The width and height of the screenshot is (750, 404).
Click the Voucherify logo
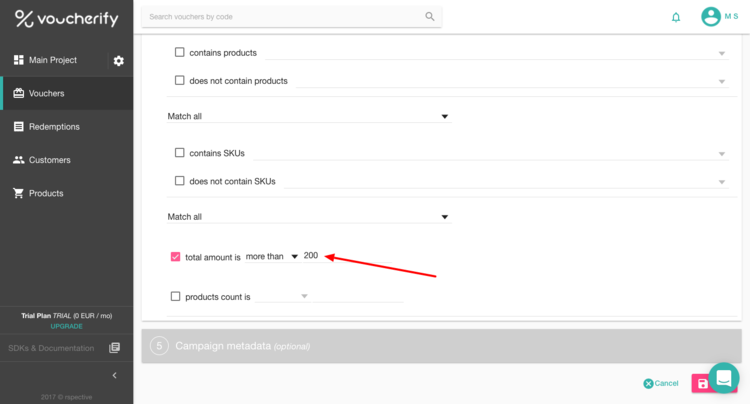[66, 19]
